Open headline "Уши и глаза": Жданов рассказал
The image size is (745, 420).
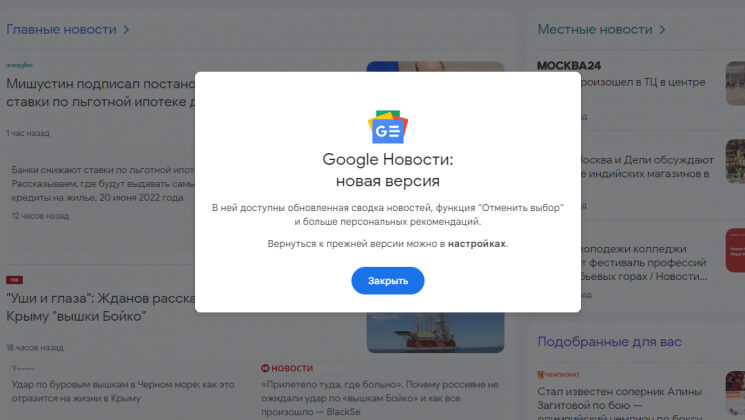(101, 307)
